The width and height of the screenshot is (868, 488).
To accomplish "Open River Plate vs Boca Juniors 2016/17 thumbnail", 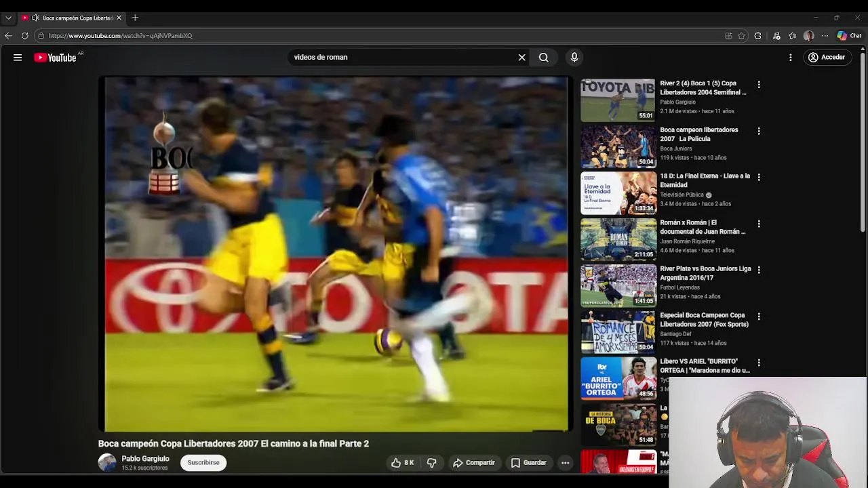I will (x=618, y=285).
